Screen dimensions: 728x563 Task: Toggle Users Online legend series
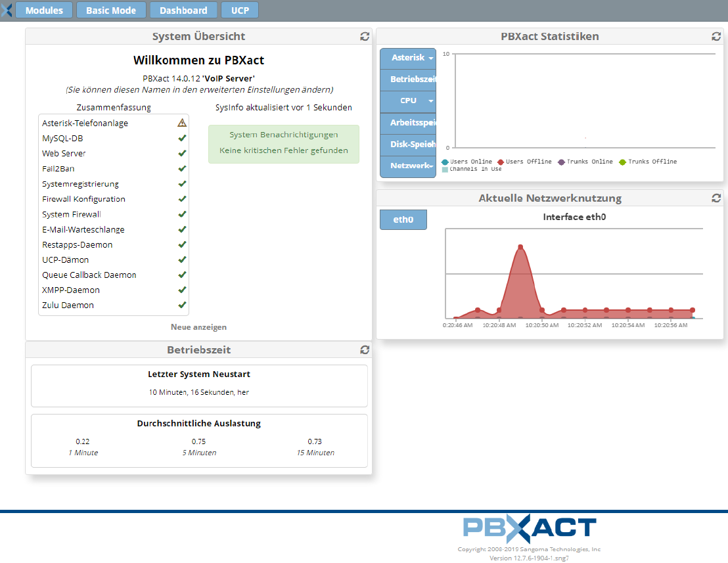pyautogui.click(x=467, y=162)
